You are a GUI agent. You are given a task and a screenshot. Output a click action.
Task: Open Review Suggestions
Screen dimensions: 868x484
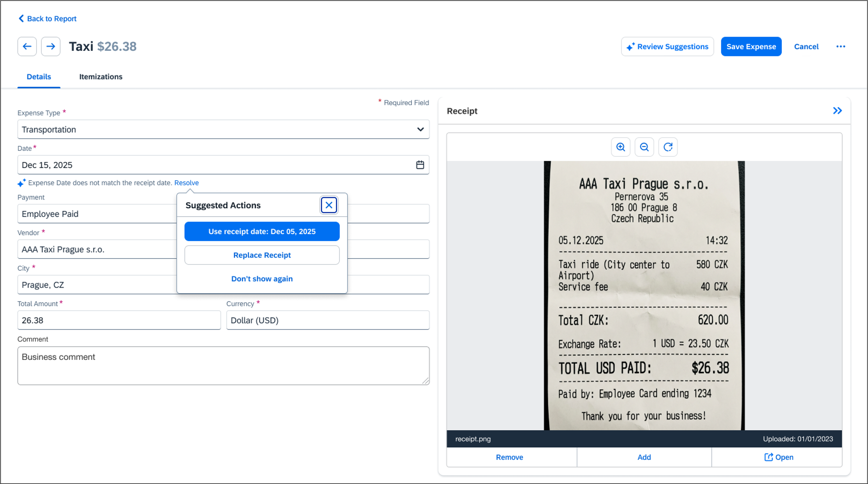click(667, 47)
